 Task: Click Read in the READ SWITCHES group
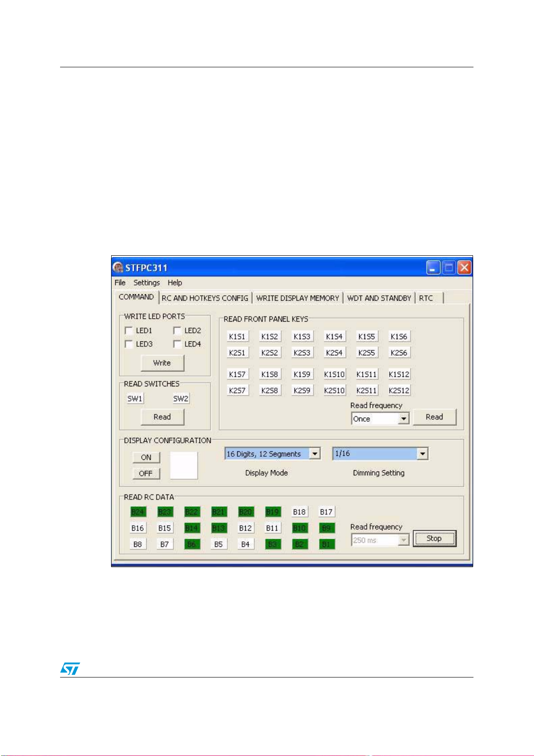(x=162, y=417)
